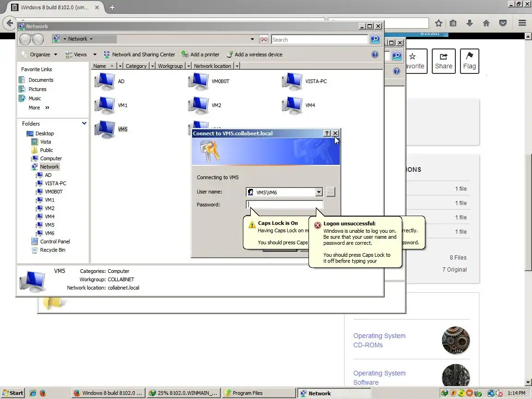Switch to Program Files taskbar button

(x=258, y=393)
